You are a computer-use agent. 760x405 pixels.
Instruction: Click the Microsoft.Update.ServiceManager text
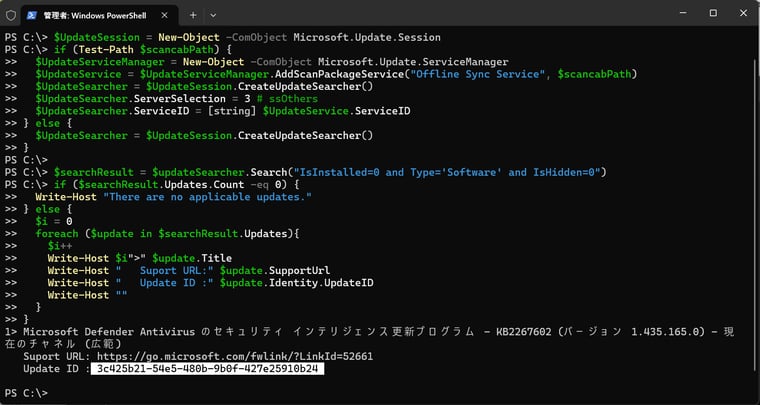click(x=413, y=62)
